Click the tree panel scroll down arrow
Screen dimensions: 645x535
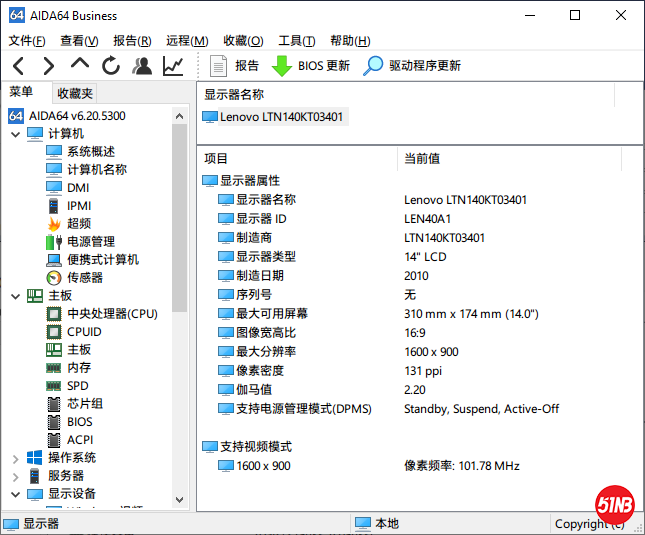pyautogui.click(x=180, y=498)
